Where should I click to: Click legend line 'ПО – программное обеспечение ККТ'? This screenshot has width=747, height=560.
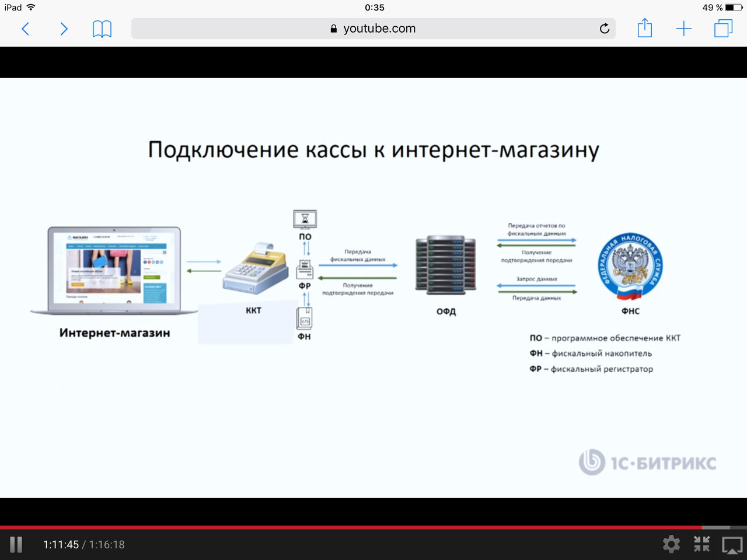tap(605, 338)
